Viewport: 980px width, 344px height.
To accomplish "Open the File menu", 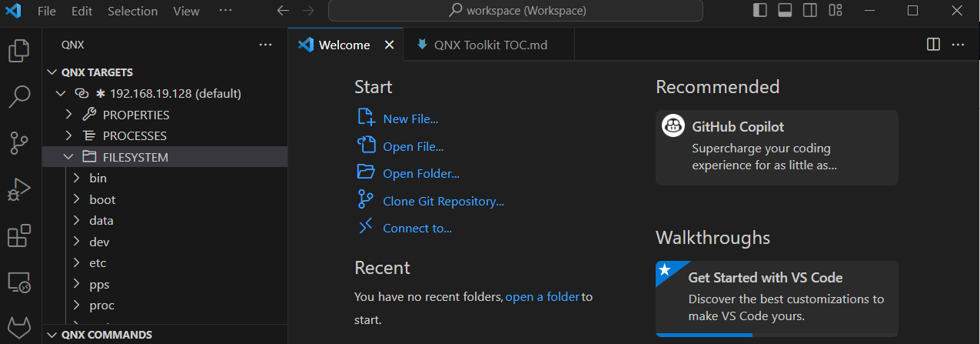I will pyautogui.click(x=46, y=11).
